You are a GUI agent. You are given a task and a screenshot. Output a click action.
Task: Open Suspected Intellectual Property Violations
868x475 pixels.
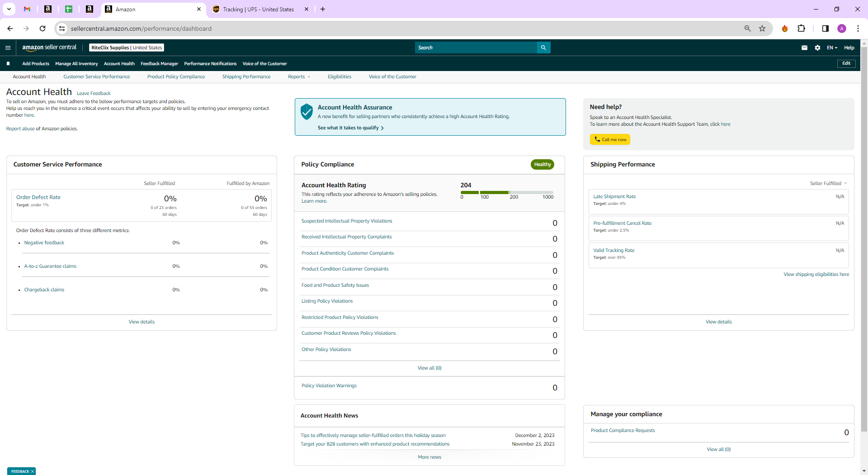click(347, 221)
